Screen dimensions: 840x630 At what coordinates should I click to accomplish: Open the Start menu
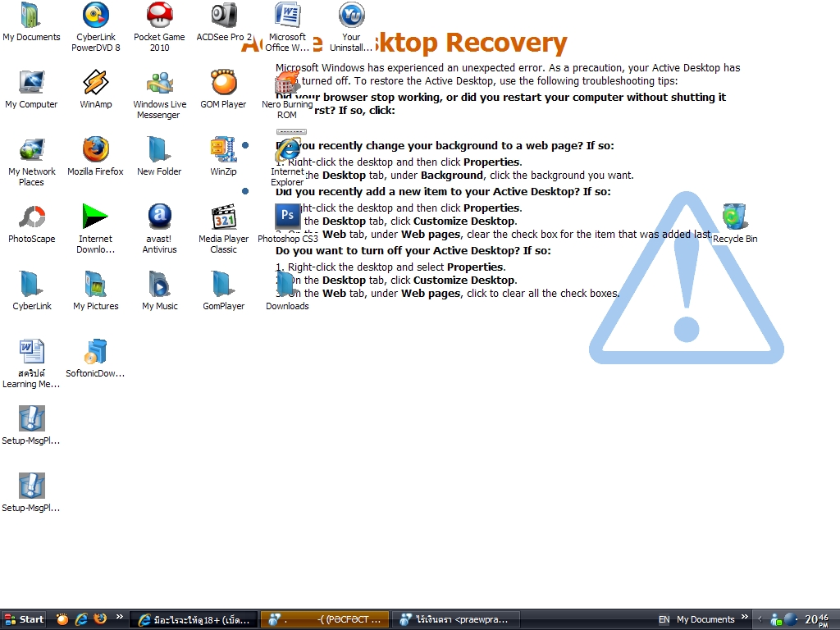point(24,620)
